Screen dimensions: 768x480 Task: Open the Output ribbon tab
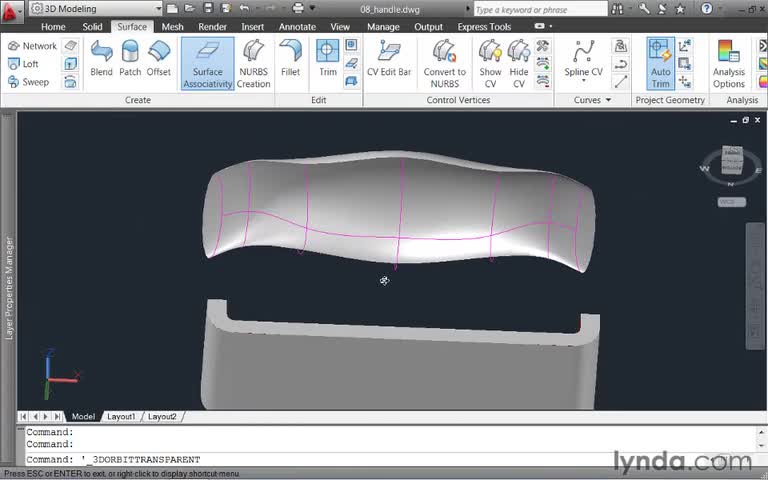point(428,27)
